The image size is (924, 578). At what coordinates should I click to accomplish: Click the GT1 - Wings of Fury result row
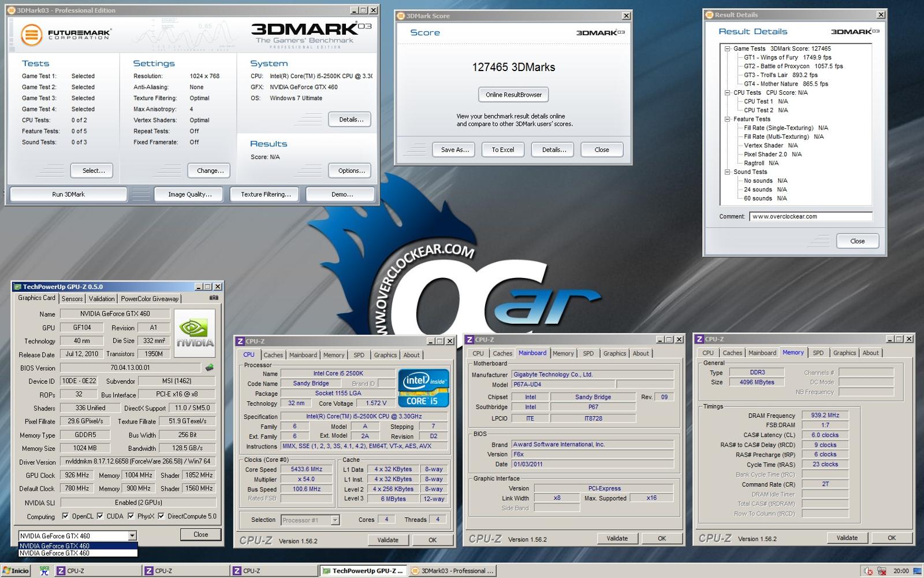788,57
